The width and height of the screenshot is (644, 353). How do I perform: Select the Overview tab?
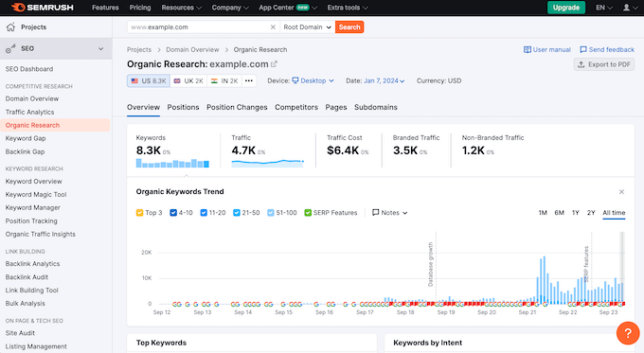pos(143,107)
